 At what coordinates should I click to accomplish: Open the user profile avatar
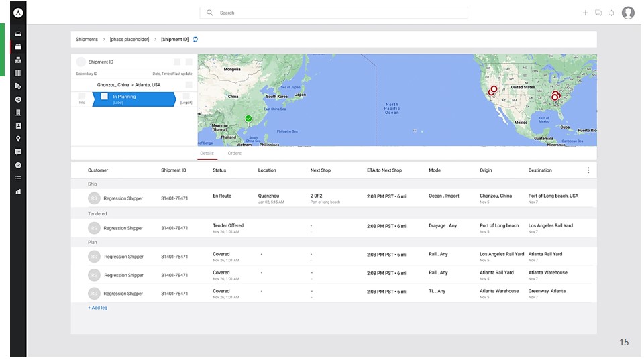pos(628,13)
